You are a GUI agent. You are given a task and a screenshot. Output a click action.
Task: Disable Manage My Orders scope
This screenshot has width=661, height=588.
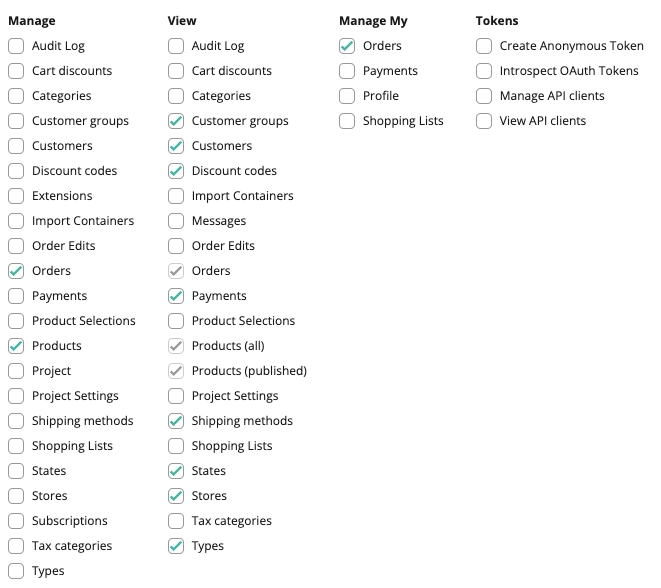347,46
